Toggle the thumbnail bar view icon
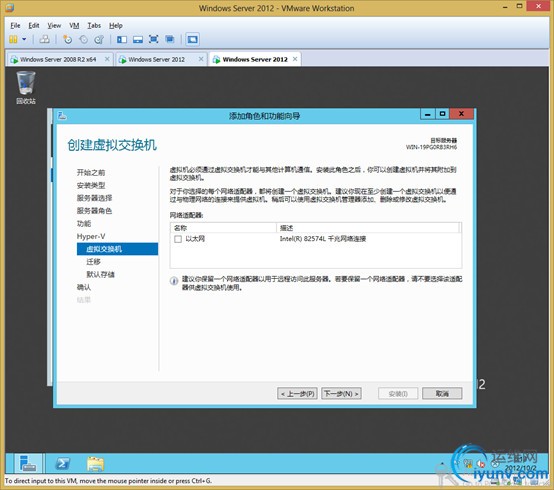 (138, 39)
